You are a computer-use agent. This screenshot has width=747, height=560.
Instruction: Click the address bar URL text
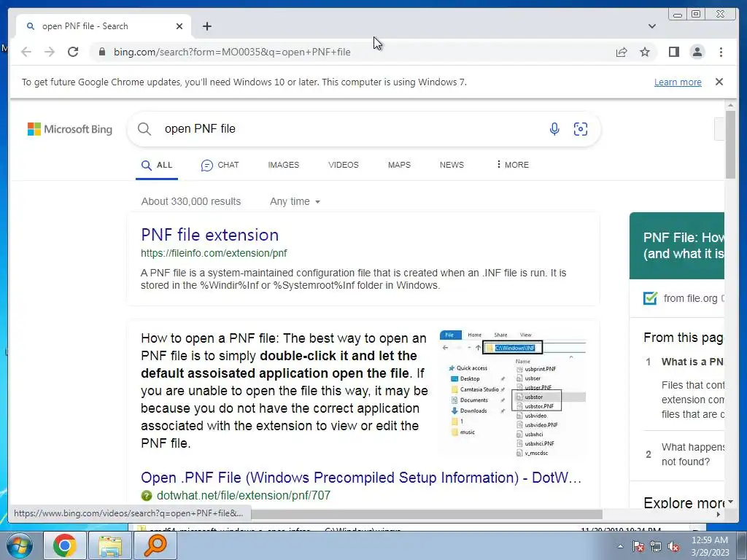pyautogui.click(x=232, y=52)
